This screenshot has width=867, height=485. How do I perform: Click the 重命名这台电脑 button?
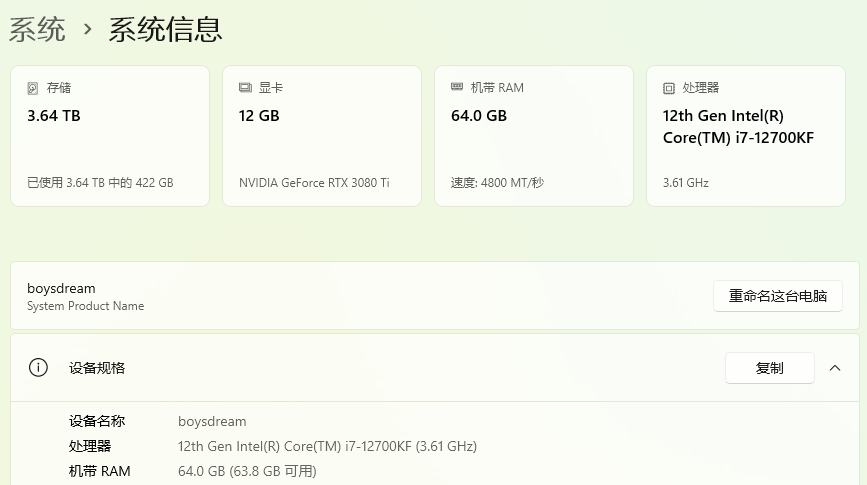(777, 296)
